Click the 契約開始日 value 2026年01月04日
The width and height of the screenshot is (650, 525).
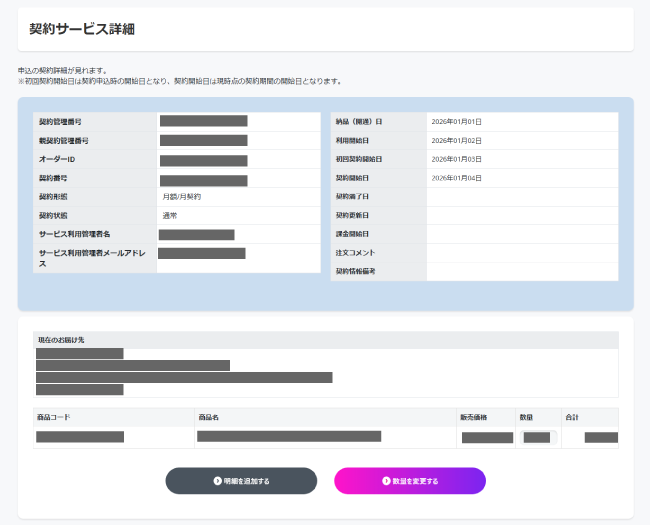(x=456, y=178)
